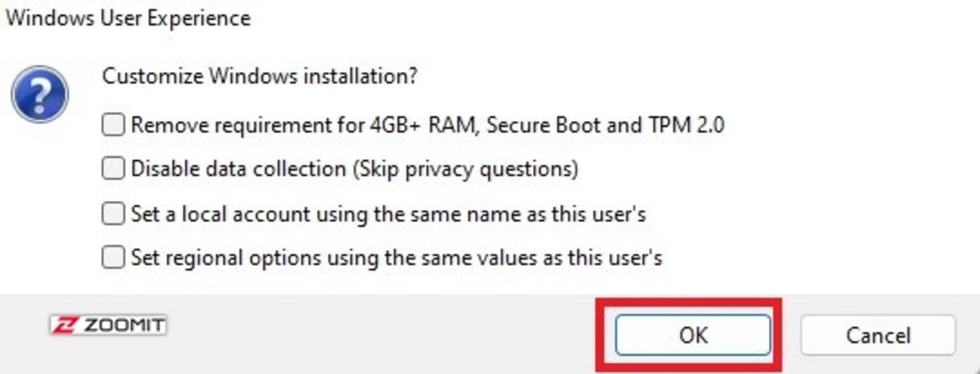Click the Customize Windows installation? prompt text
Viewport: 980px width, 374px height.
259,76
